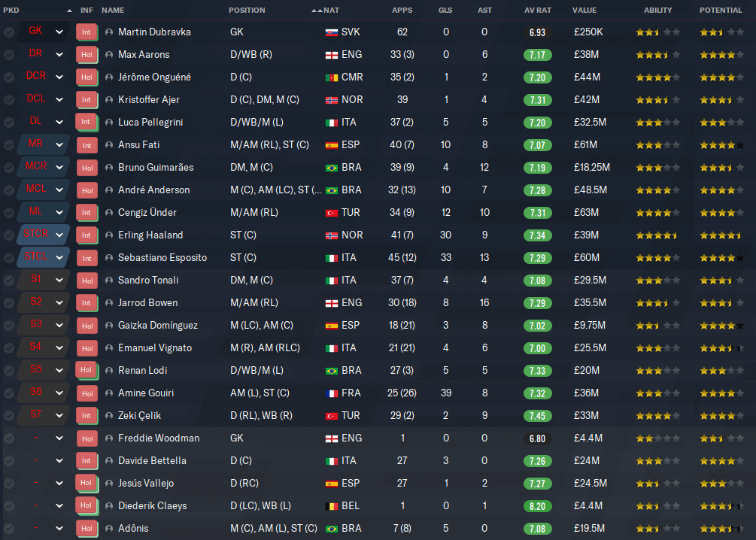Click Diederik Claeys' 8.20 average rating
The height and width of the screenshot is (540, 756).
click(x=538, y=506)
